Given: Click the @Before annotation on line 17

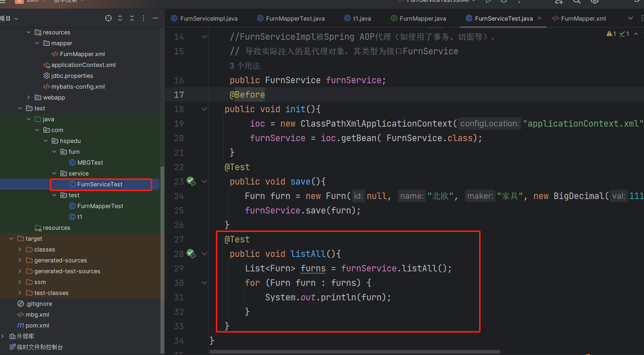Looking at the screenshot, I should click(x=247, y=95).
